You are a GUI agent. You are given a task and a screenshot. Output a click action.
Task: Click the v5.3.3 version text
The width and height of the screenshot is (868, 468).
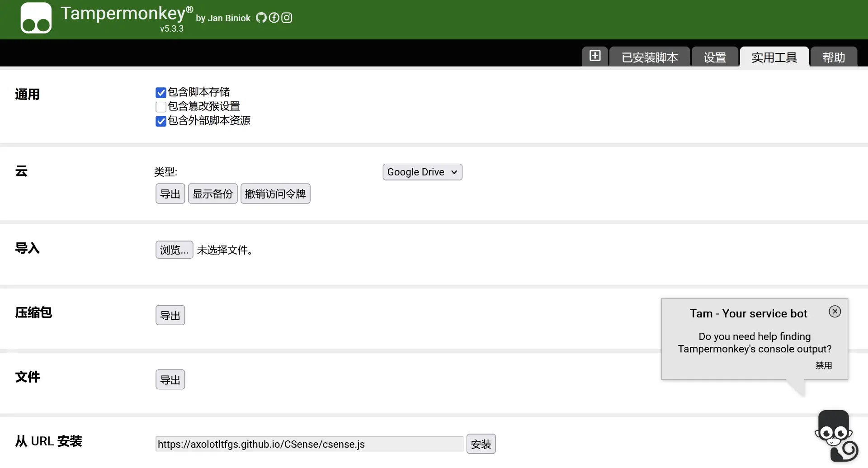172,28
